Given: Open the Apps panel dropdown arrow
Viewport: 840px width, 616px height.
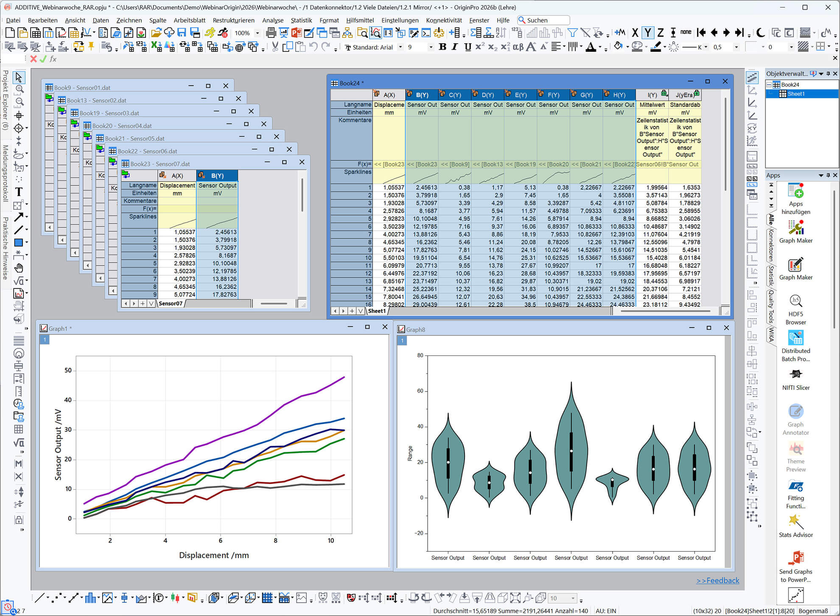Looking at the screenshot, I should 820,175.
